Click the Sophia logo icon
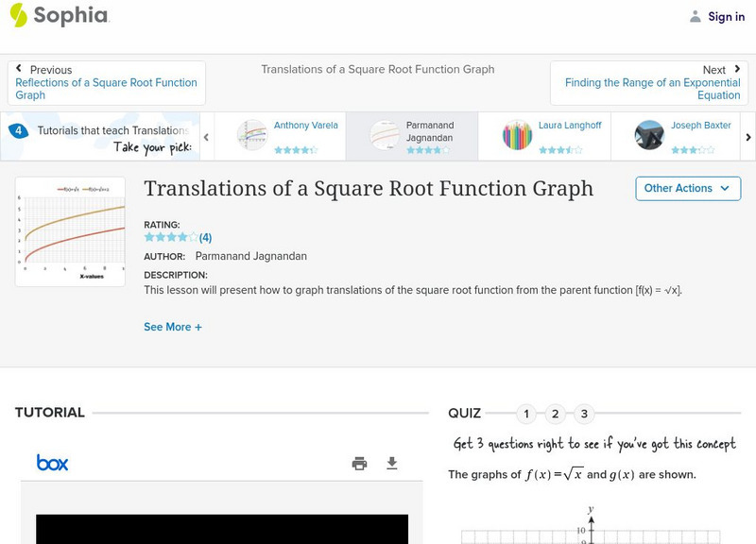Viewport: 756px width, 544px height. (19, 15)
